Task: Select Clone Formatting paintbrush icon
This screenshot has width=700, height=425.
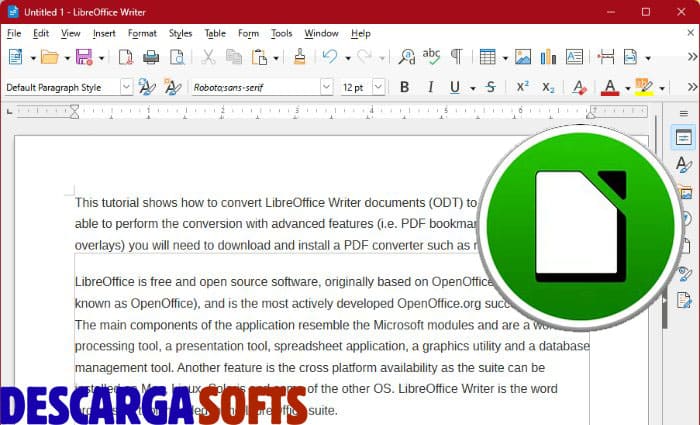Action: point(300,57)
